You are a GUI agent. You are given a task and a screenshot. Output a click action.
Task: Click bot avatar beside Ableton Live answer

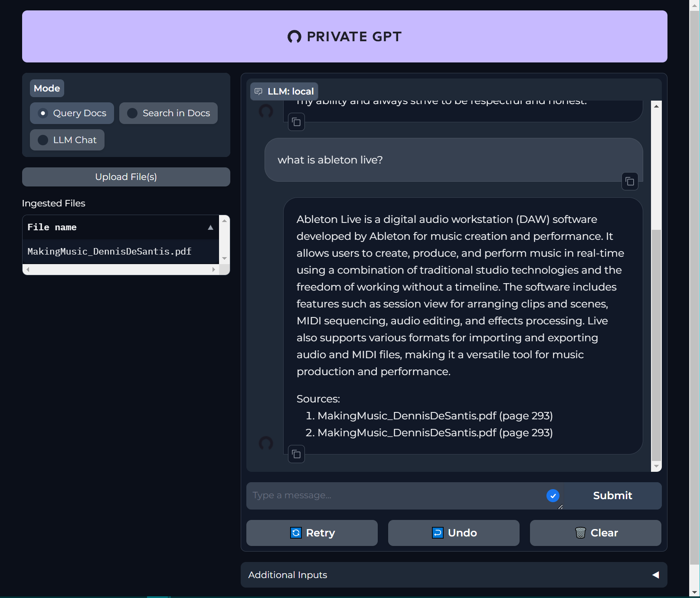pos(266,443)
